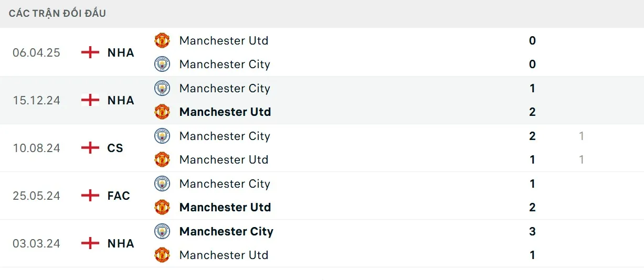Click England flag next to CS label
This screenshot has height=280, width=644.
click(x=90, y=148)
